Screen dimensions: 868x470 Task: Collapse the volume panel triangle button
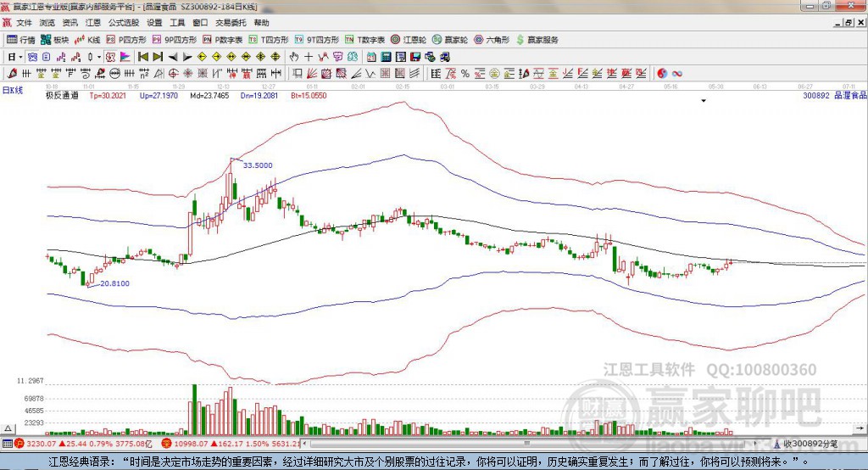[8, 428]
